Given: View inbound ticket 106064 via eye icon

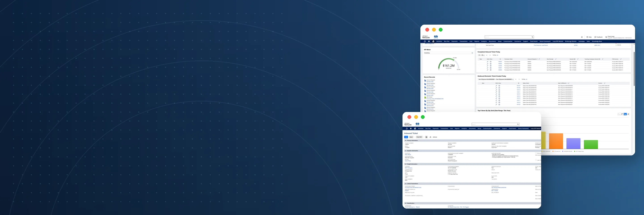Looking at the screenshot, I should pos(491,62).
